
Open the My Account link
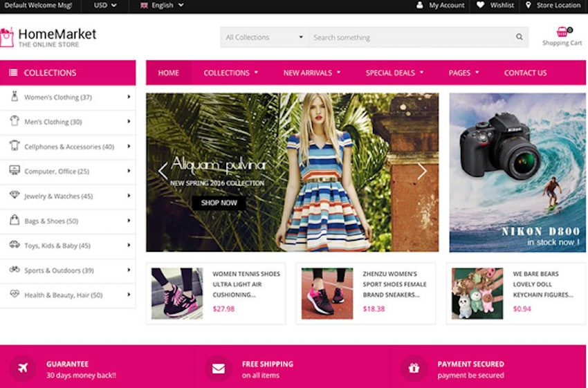coord(447,6)
